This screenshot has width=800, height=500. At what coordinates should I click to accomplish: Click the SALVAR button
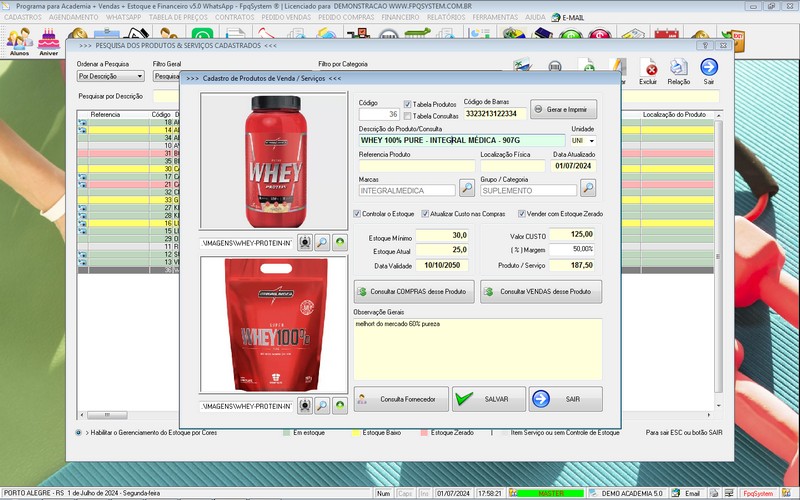[x=489, y=399]
